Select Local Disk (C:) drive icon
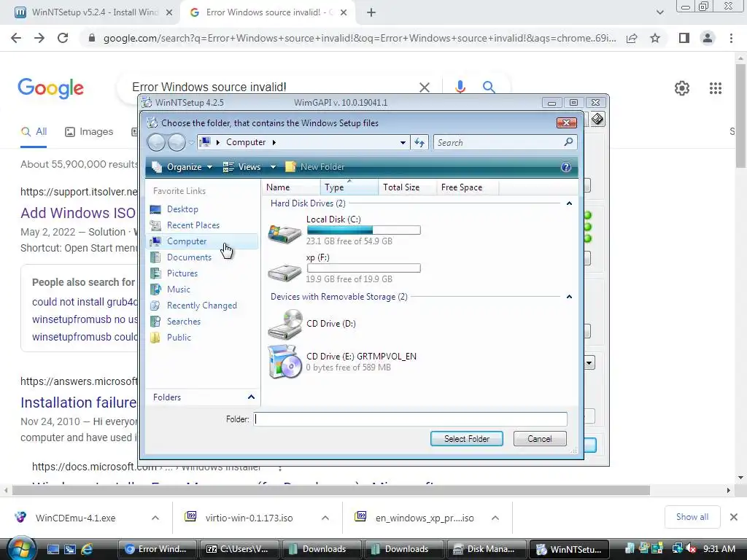 285,233
